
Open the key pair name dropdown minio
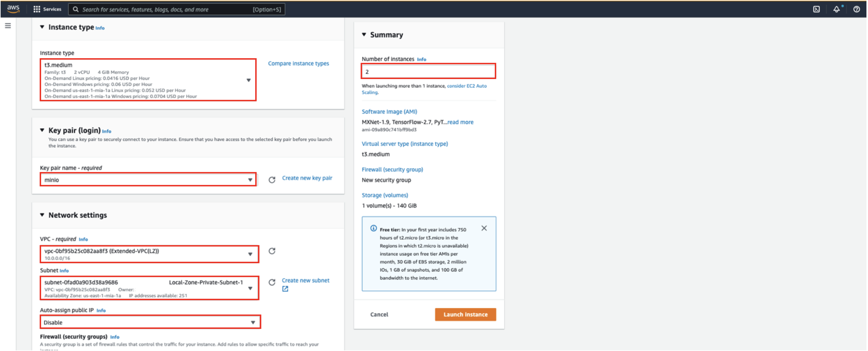tap(148, 180)
